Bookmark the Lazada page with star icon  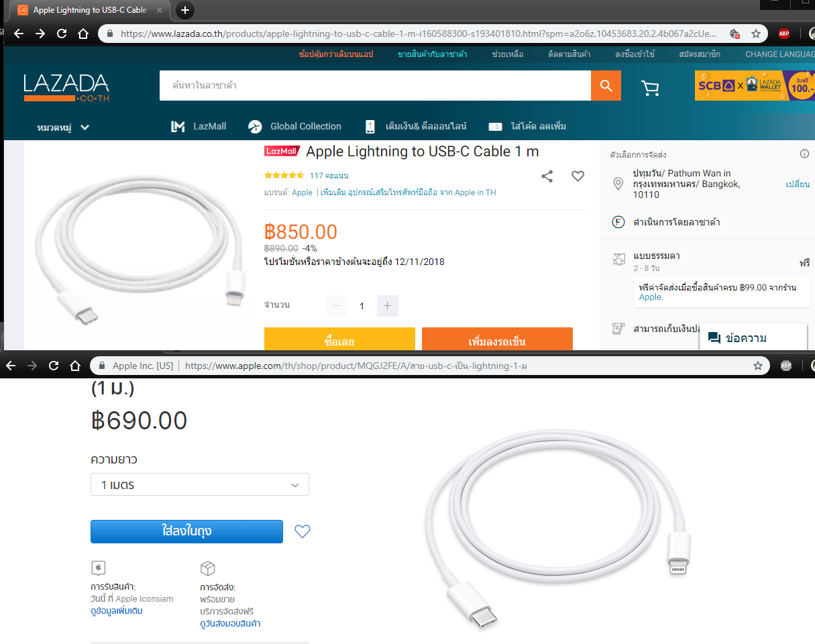756,34
